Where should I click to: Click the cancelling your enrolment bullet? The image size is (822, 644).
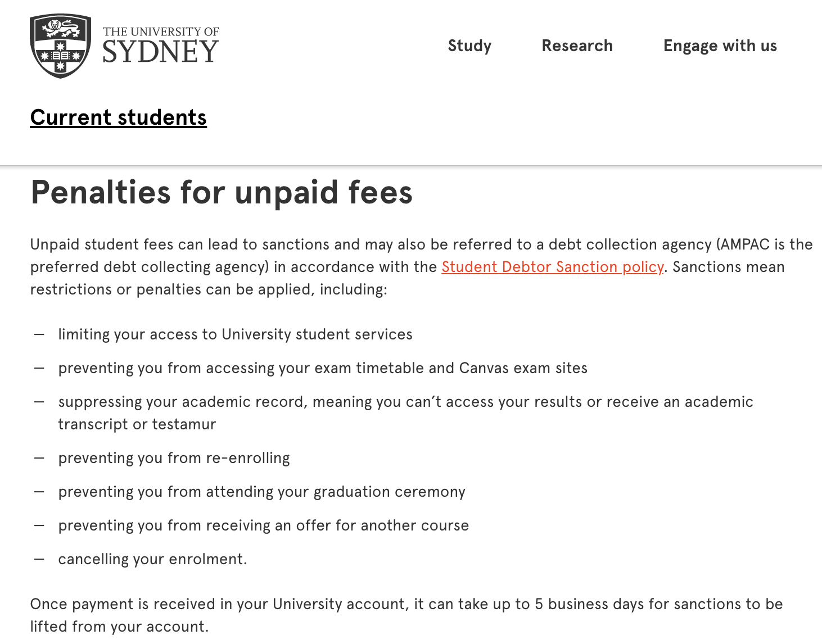tap(152, 559)
